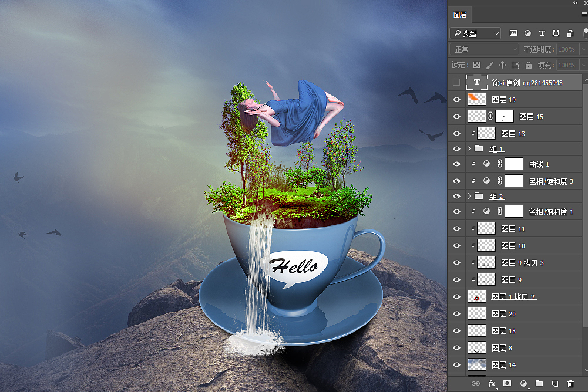
Task: Toggle eye of 曲线 1 layer
Action: click(456, 164)
